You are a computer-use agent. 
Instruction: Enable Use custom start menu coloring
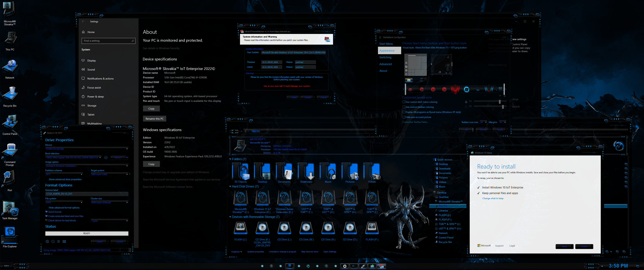point(404,102)
